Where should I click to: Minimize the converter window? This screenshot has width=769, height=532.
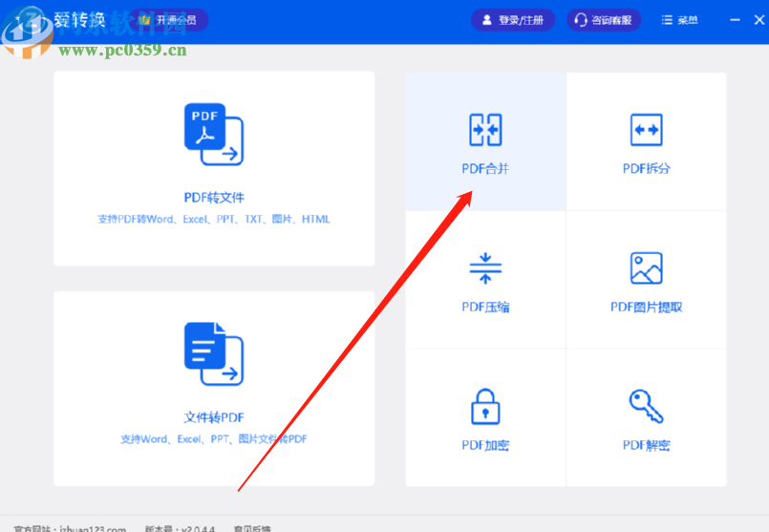point(735,20)
